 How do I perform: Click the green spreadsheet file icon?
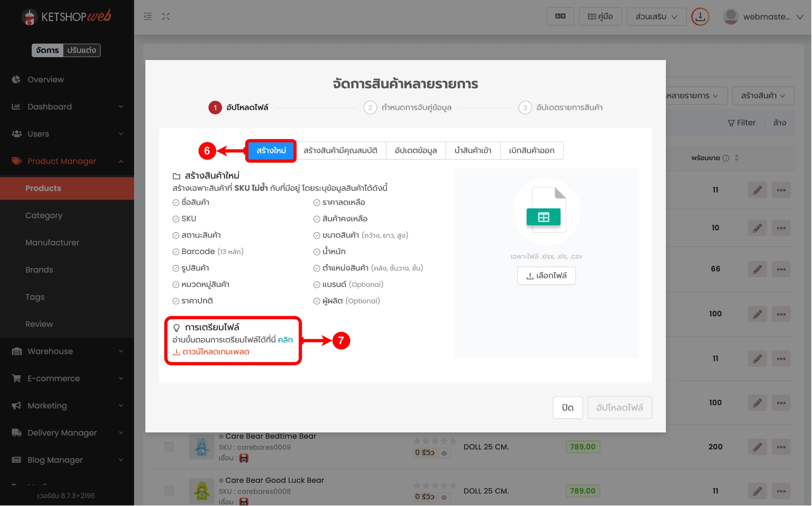click(543, 217)
